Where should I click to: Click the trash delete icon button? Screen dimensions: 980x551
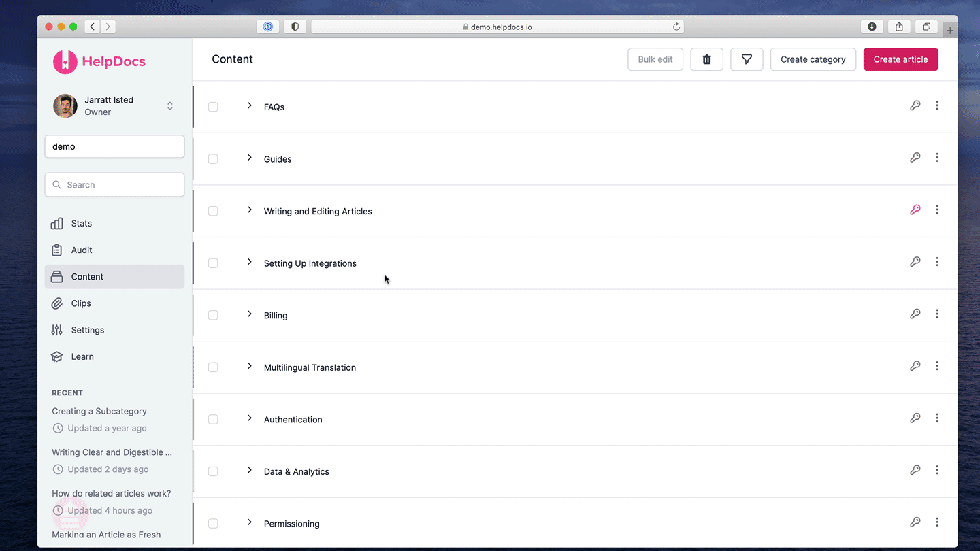coord(706,59)
